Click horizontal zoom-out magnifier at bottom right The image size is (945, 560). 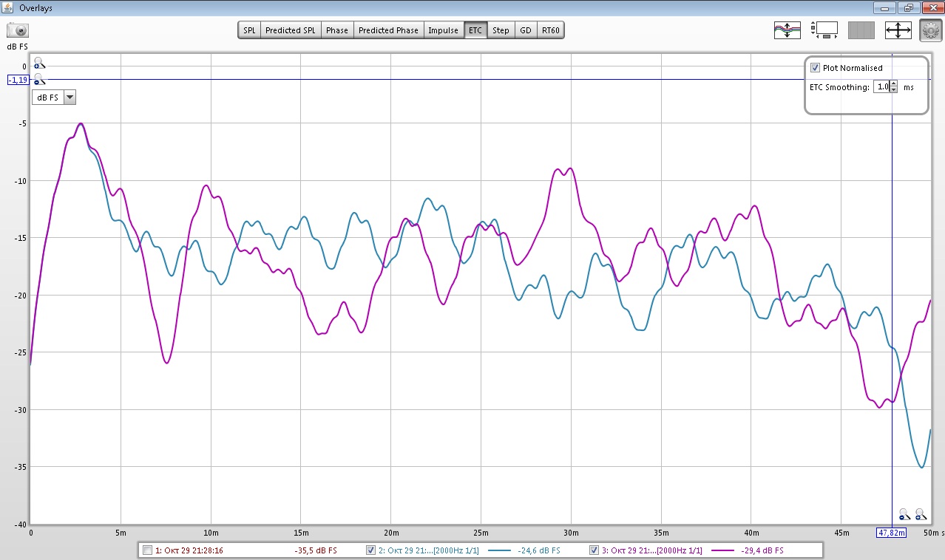coord(904,514)
